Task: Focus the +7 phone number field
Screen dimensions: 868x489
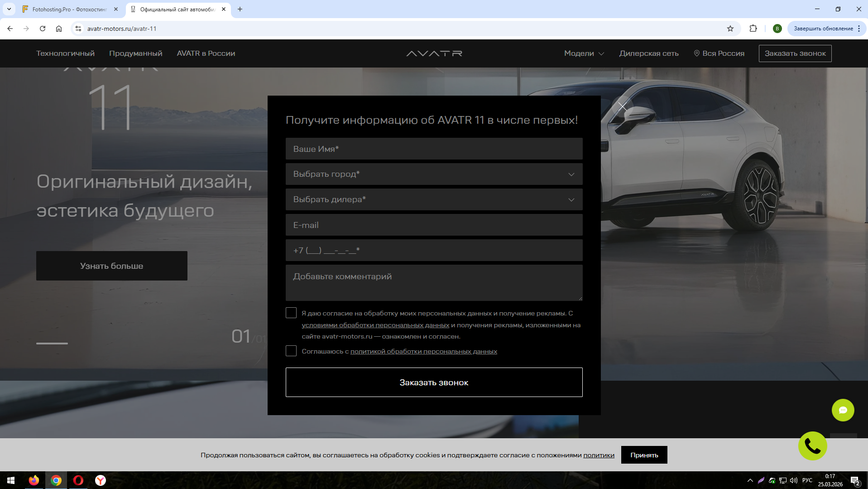Action: 434,250
